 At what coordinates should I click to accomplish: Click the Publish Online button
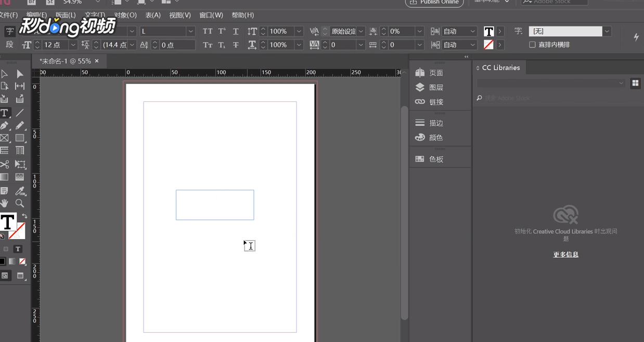(434, 3)
